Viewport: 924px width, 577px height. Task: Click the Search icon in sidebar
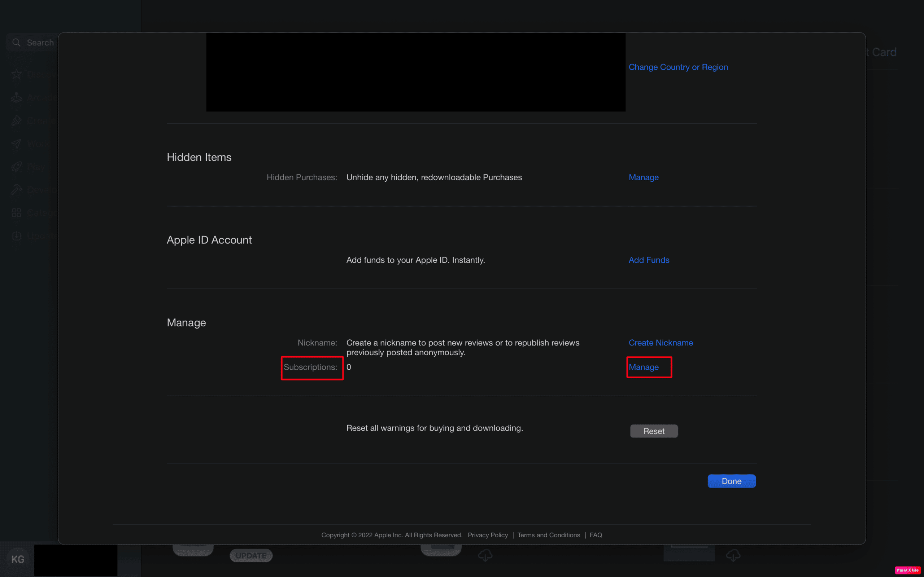pyautogui.click(x=17, y=42)
